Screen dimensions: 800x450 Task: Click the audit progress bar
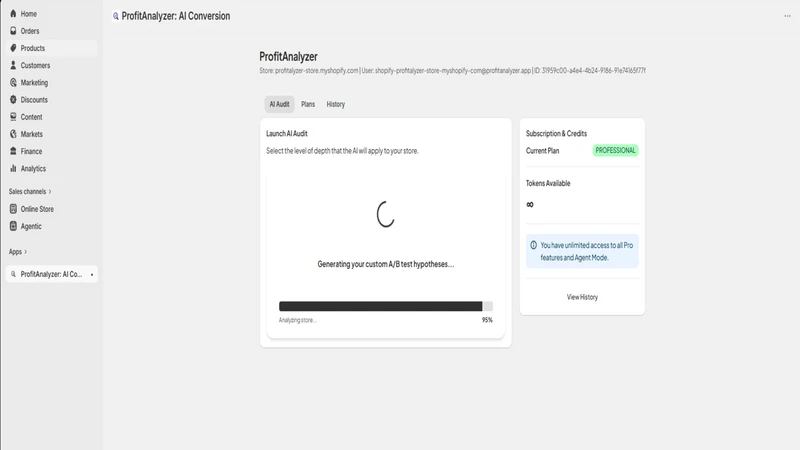(386, 306)
